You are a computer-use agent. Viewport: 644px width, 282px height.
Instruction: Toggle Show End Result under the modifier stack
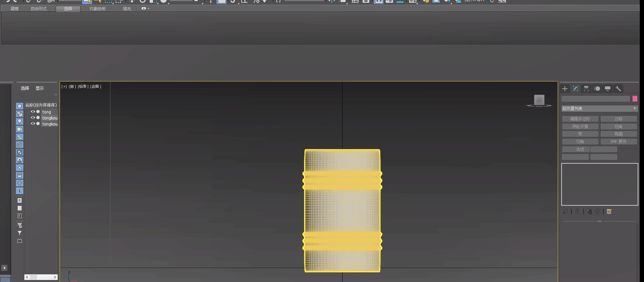click(x=577, y=211)
